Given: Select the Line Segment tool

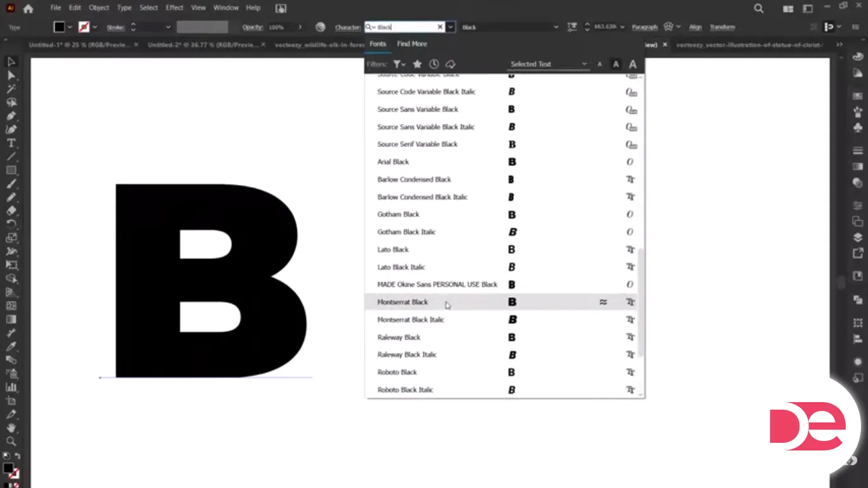Looking at the screenshot, I should (11, 157).
